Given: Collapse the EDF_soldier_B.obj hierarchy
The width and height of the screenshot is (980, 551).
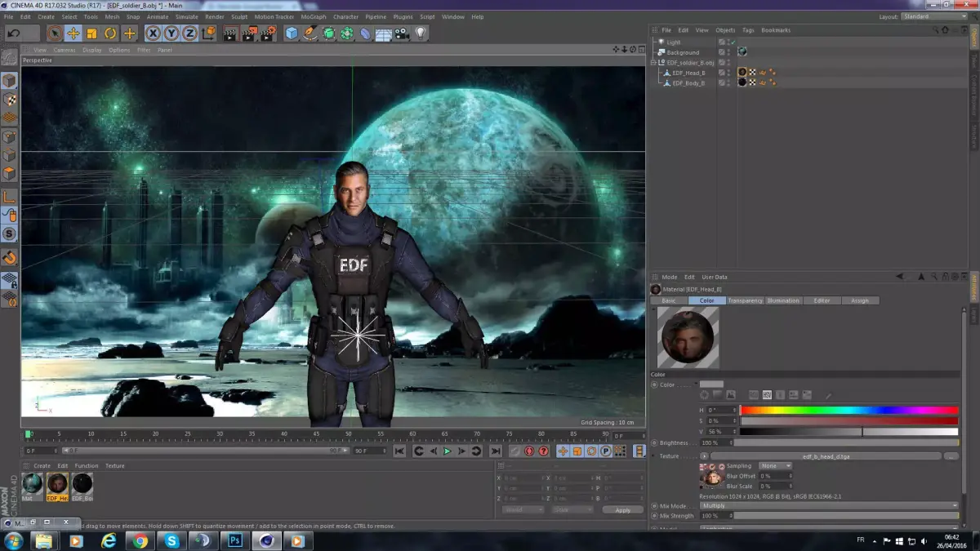Looking at the screenshot, I should (653, 62).
